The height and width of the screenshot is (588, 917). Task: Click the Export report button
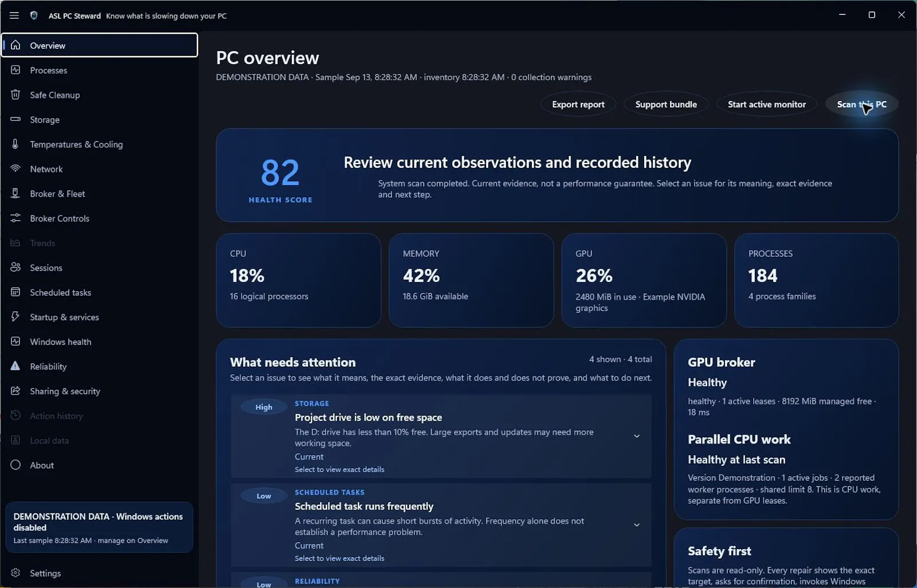point(578,104)
